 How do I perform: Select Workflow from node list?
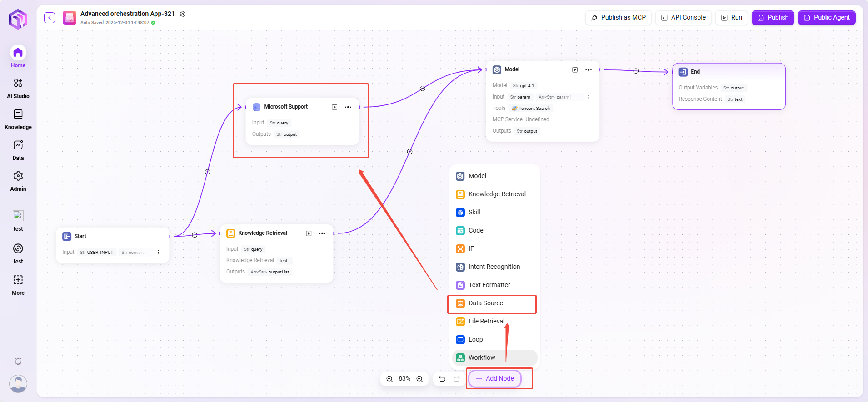click(482, 358)
